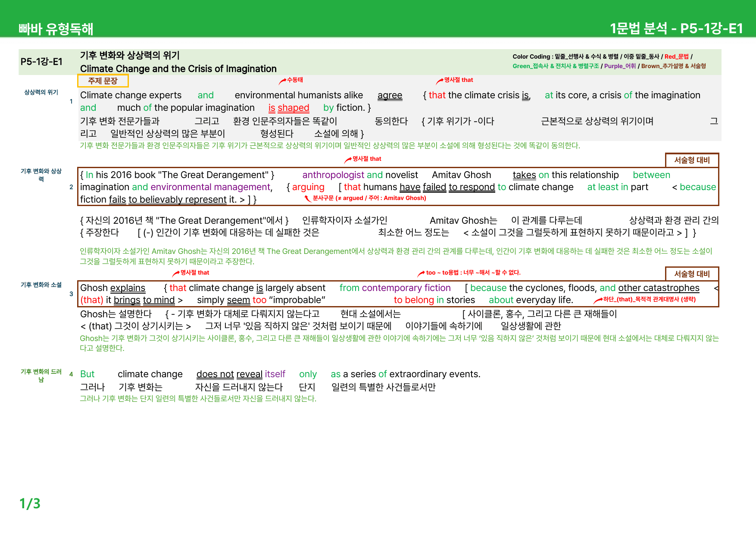Image resolution: width=756 pixels, height=535 pixels.
Task: Click the second '서술형 대비' box above sentence 3
Action: pos(692,274)
